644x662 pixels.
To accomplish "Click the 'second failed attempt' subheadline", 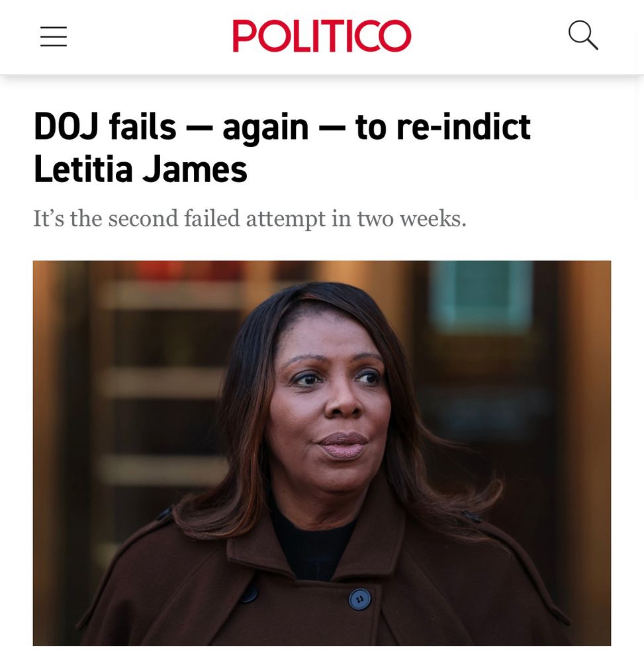I will point(250,218).
